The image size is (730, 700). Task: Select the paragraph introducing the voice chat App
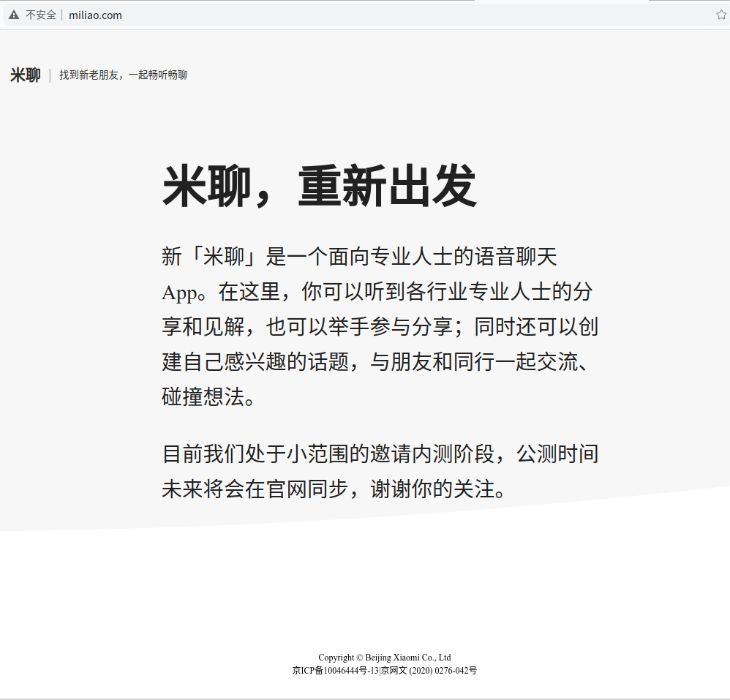click(380, 327)
